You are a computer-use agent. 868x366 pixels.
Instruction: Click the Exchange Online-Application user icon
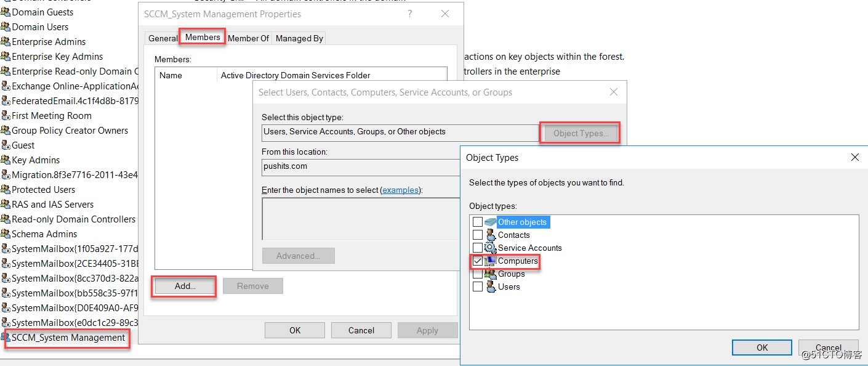pos(6,86)
